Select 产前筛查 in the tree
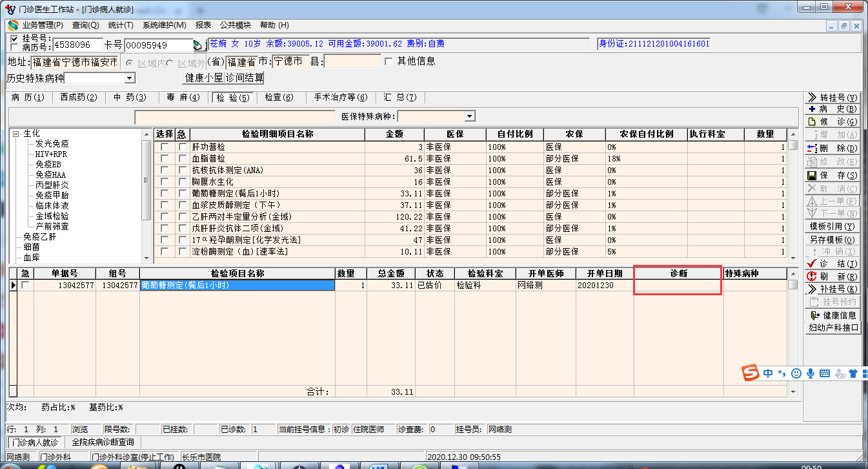Viewport: 868px width, 469px height. [52, 227]
